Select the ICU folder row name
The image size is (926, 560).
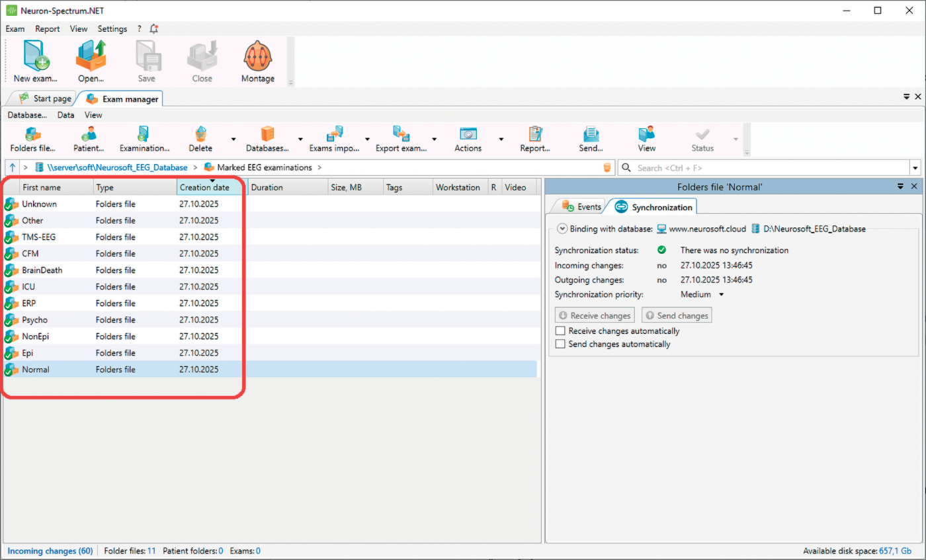point(28,287)
